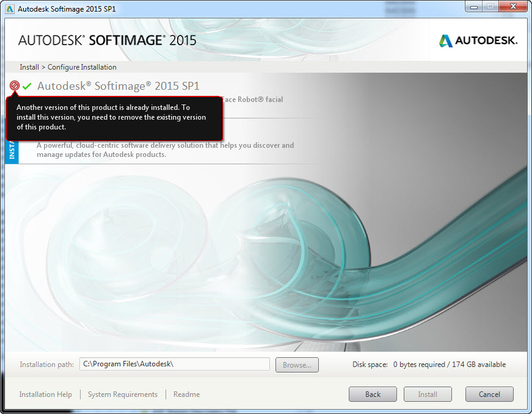The width and height of the screenshot is (532, 414).
Task: Click the Install > Configure Installation breadcrumb
Action: pos(68,67)
